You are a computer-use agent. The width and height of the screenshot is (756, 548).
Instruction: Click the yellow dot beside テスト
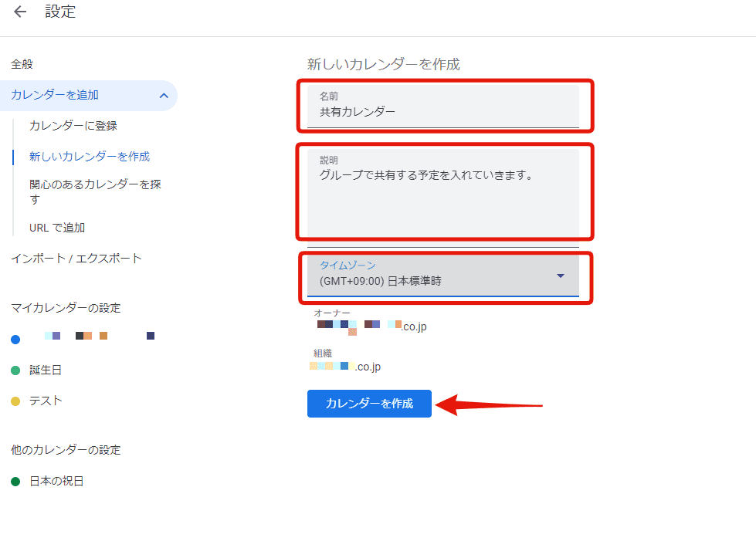[15, 401]
